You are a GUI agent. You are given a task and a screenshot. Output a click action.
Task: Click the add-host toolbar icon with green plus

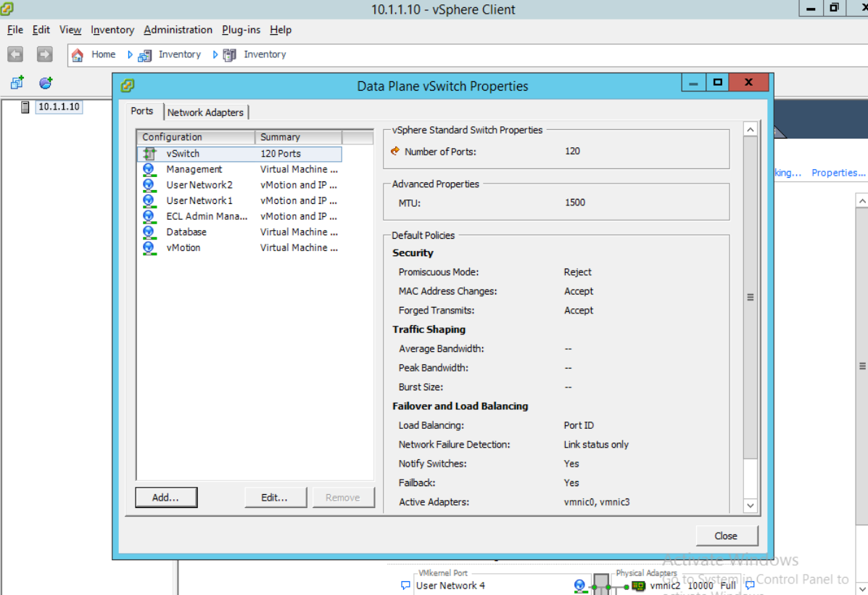pyautogui.click(x=16, y=82)
